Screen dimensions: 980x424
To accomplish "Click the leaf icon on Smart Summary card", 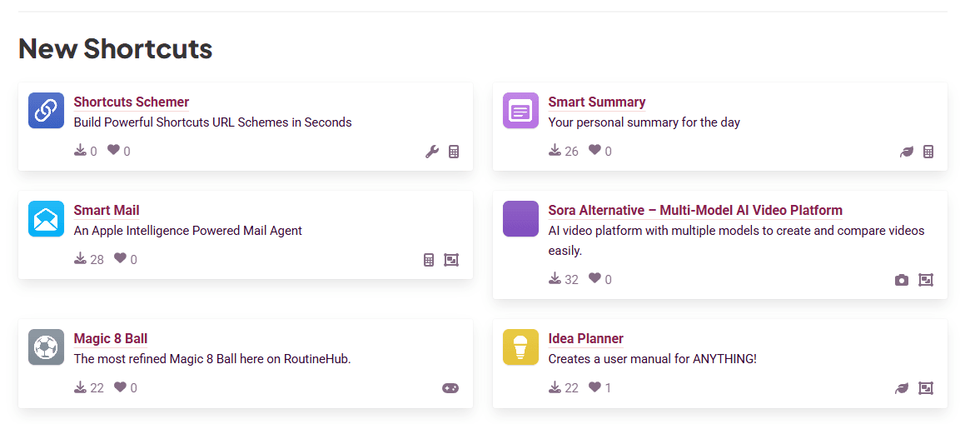I will point(906,152).
